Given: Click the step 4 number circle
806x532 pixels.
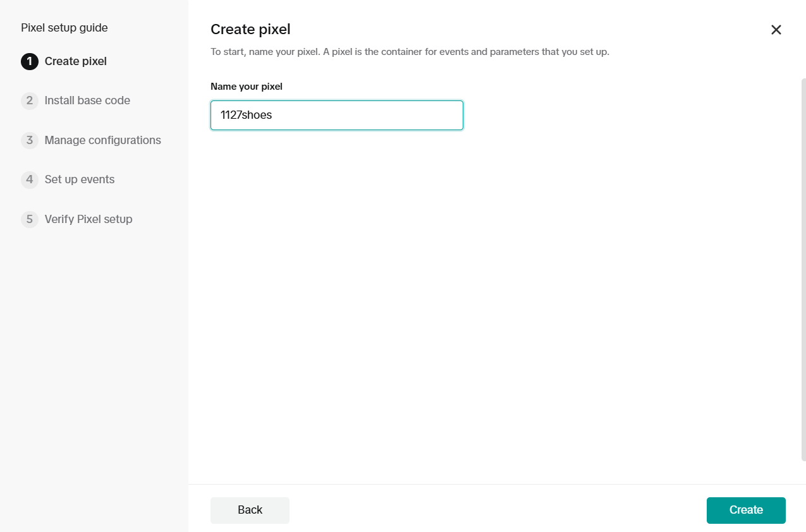Looking at the screenshot, I should 29,179.
